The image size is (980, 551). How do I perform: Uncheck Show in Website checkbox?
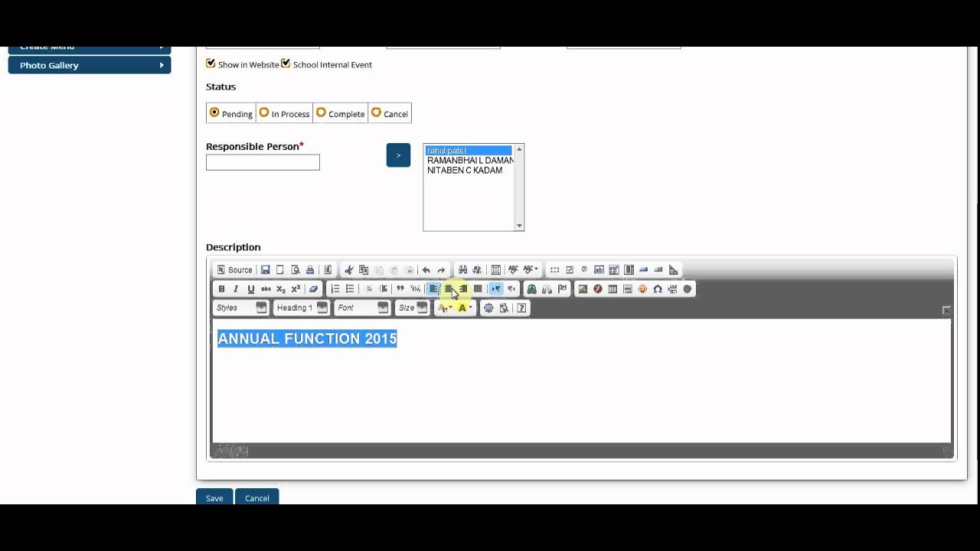pos(211,64)
